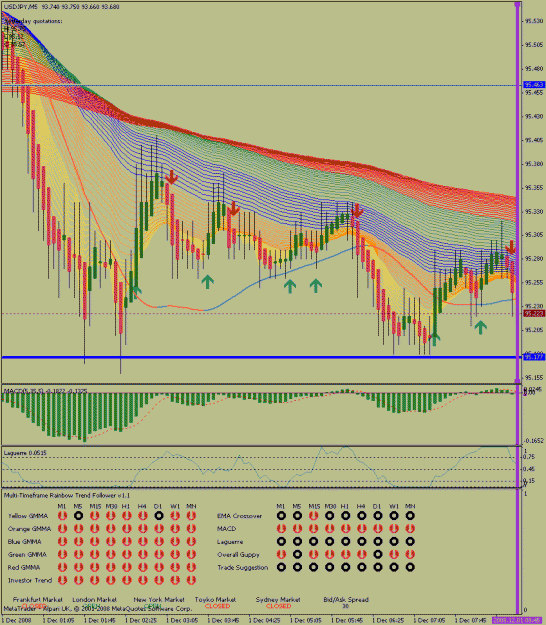Select the MACD H1 red arrow indicator
This screenshot has width=546, height=625.
click(346, 529)
